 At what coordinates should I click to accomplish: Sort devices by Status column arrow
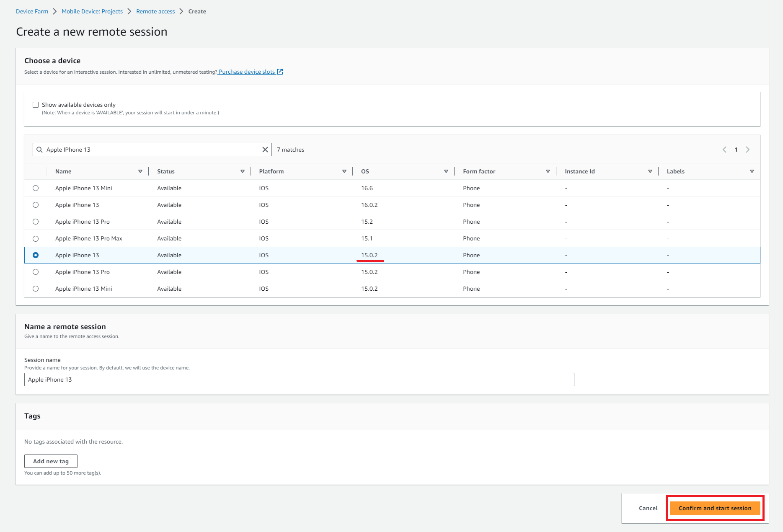point(242,171)
